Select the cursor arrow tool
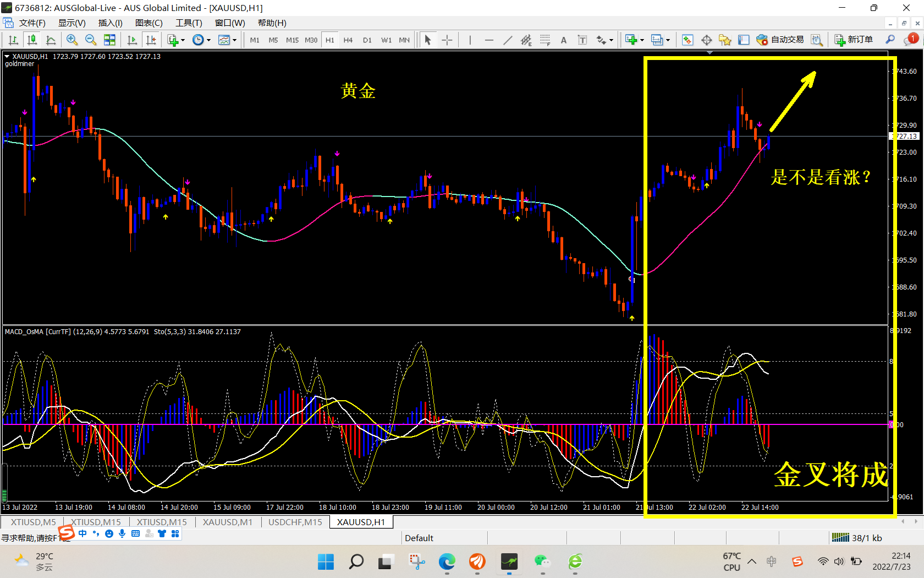924x578 pixels. point(428,40)
